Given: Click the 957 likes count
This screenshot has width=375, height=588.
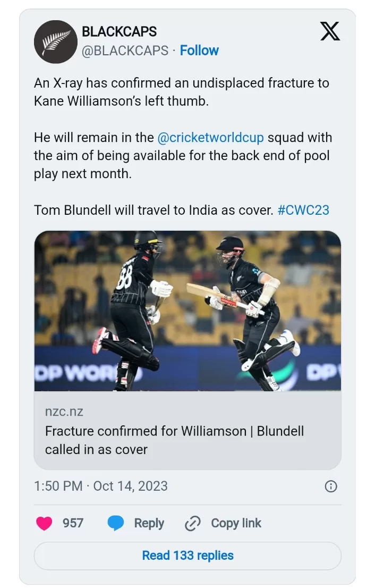Looking at the screenshot, I should [x=73, y=523].
